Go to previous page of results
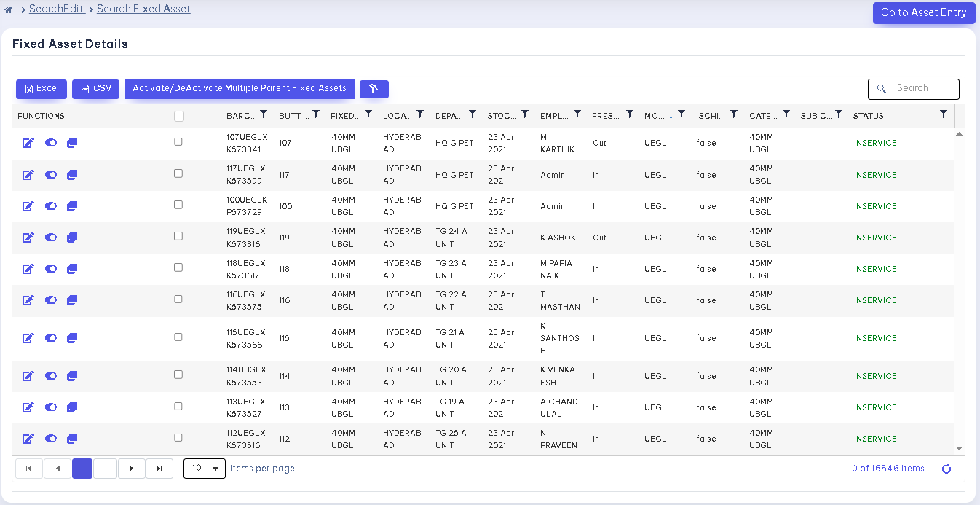 [57, 469]
